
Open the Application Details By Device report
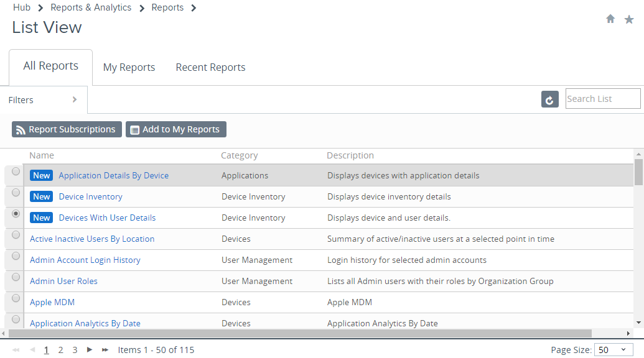[x=113, y=175]
